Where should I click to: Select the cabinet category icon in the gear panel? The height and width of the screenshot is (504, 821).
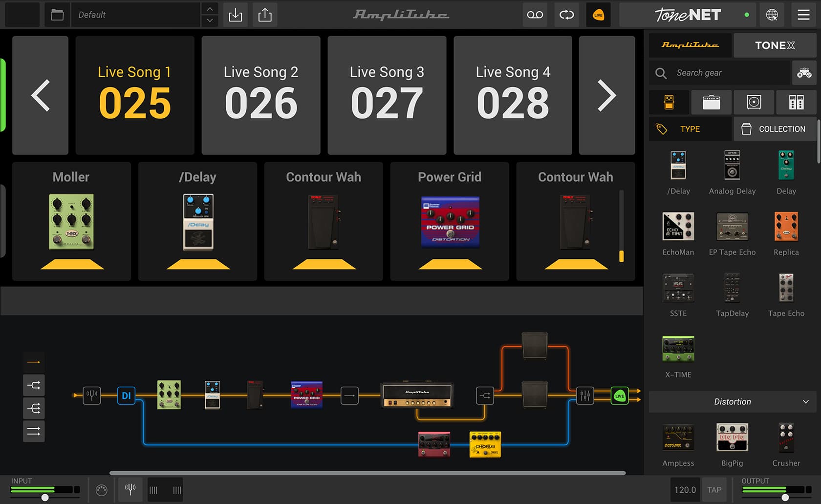pyautogui.click(x=754, y=102)
